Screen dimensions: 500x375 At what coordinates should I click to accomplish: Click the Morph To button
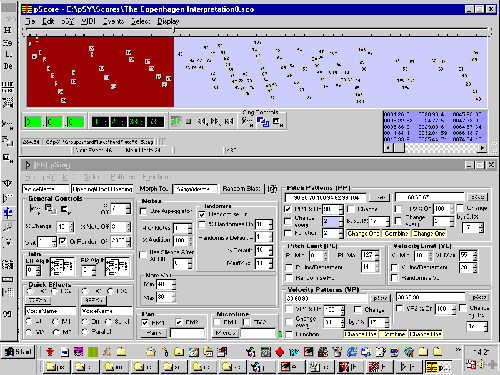tap(153, 189)
